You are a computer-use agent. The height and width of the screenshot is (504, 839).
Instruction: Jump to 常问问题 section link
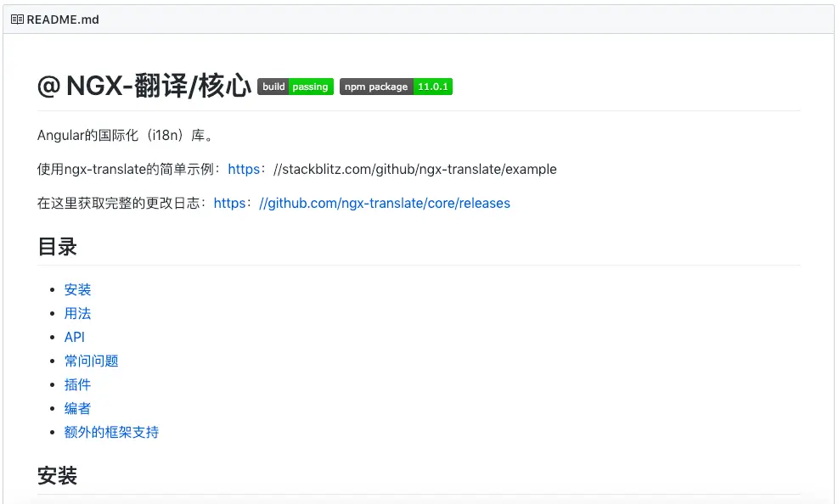pyautogui.click(x=91, y=361)
